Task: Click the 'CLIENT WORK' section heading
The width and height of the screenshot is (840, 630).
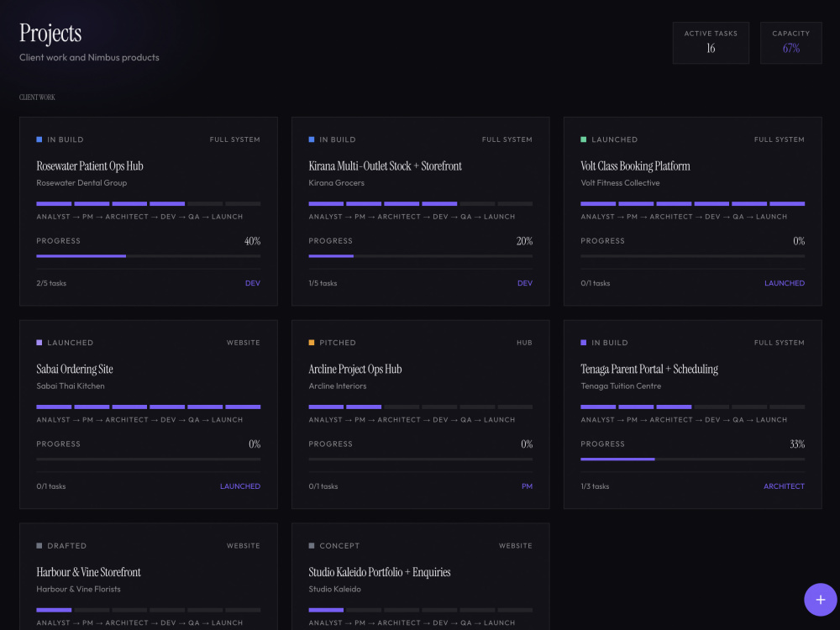Action: (x=37, y=97)
